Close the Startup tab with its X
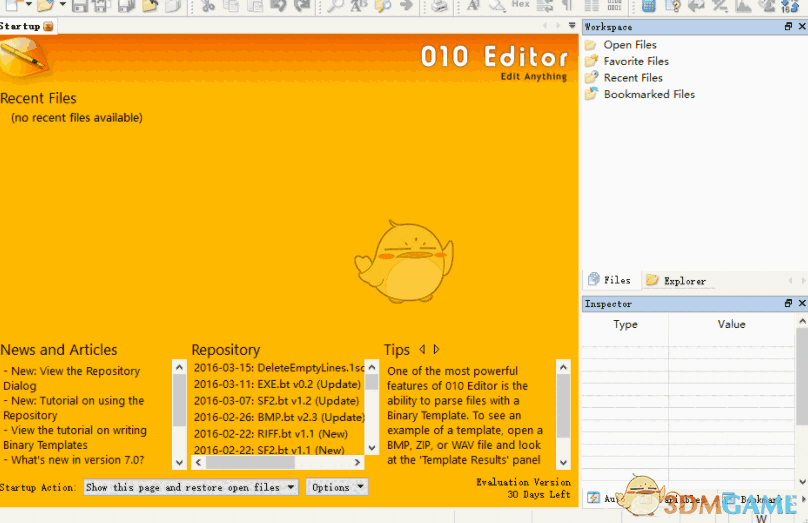Viewport: 808px width, 523px height. tap(48, 26)
